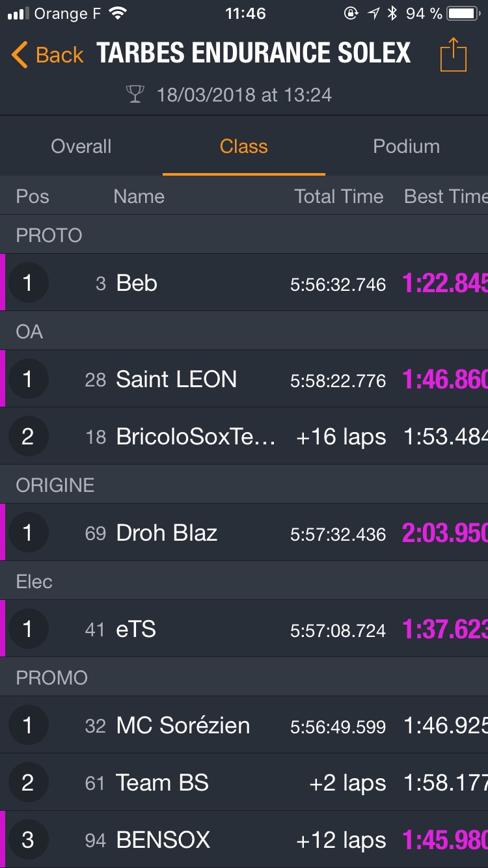Tap the Wi-Fi signal icon

[118, 14]
